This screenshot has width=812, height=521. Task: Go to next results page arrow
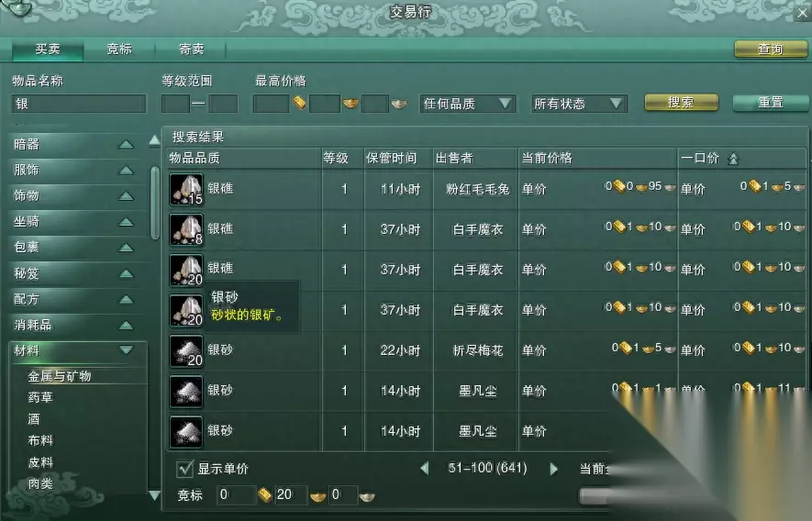tap(553, 469)
